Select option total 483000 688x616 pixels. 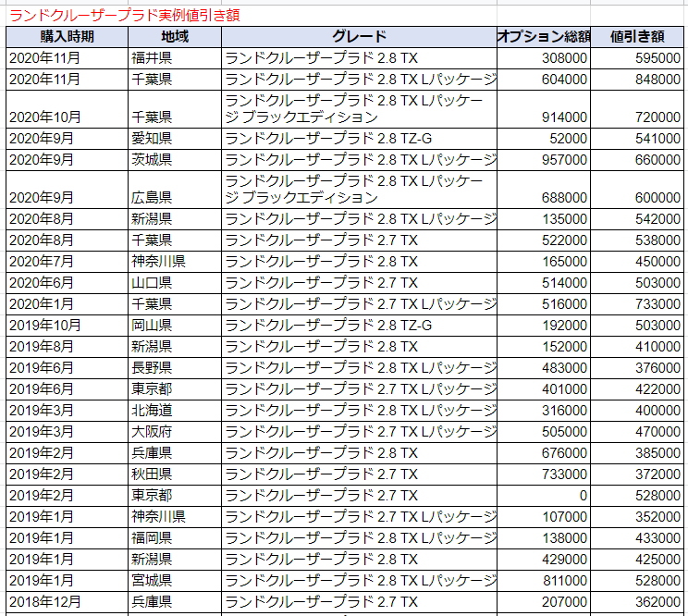pos(544,368)
